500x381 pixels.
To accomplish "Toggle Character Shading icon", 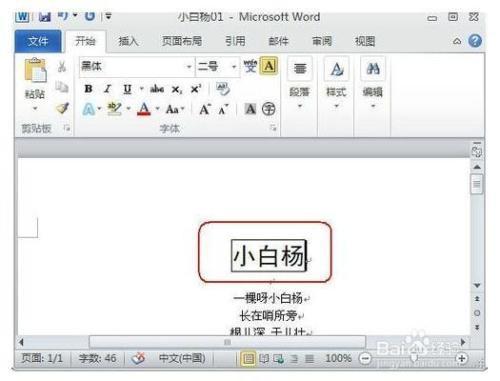I will click(250, 109).
